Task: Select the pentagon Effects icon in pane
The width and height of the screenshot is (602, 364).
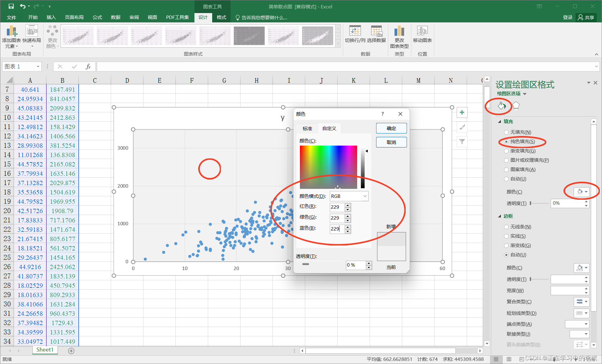Action: (516, 106)
